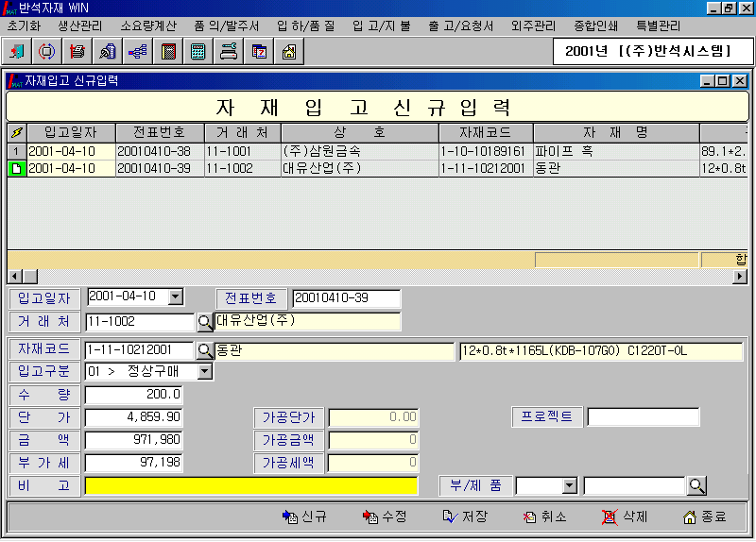Open the 입고일자 date dropdown
Image resolution: width=756 pixels, height=542 pixels.
175,297
